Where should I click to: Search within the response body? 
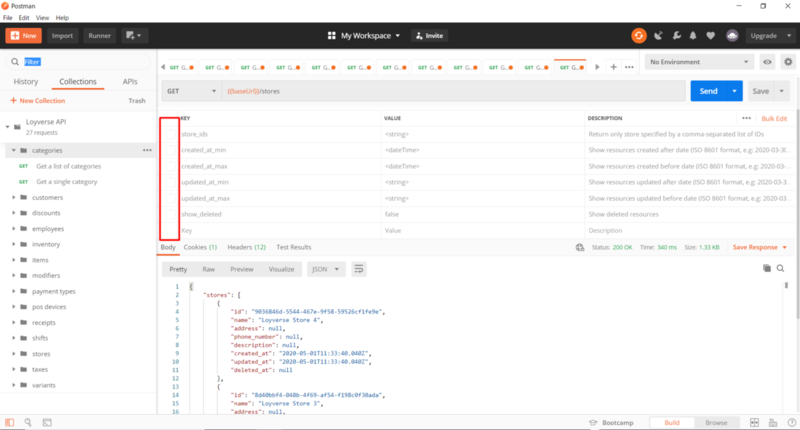coord(782,269)
